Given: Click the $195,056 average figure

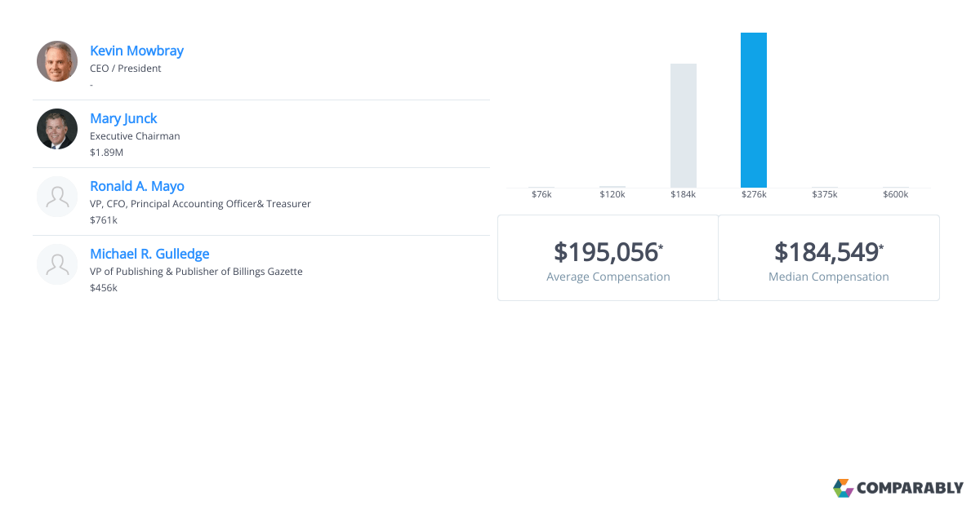Looking at the screenshot, I should (606, 250).
